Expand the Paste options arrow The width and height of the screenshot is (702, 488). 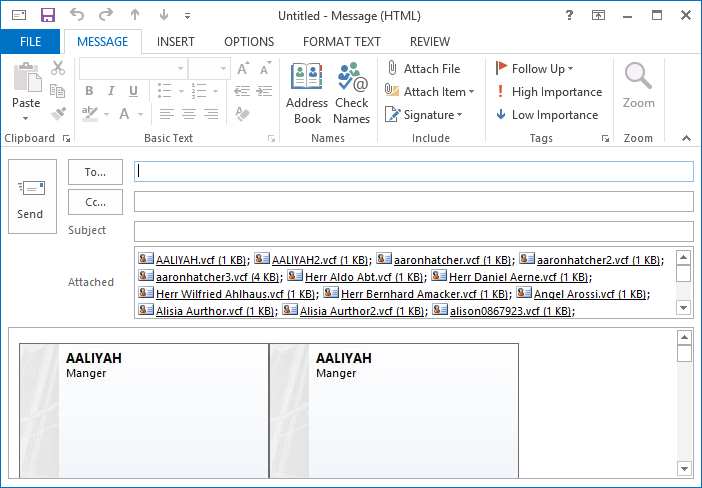coord(26,118)
